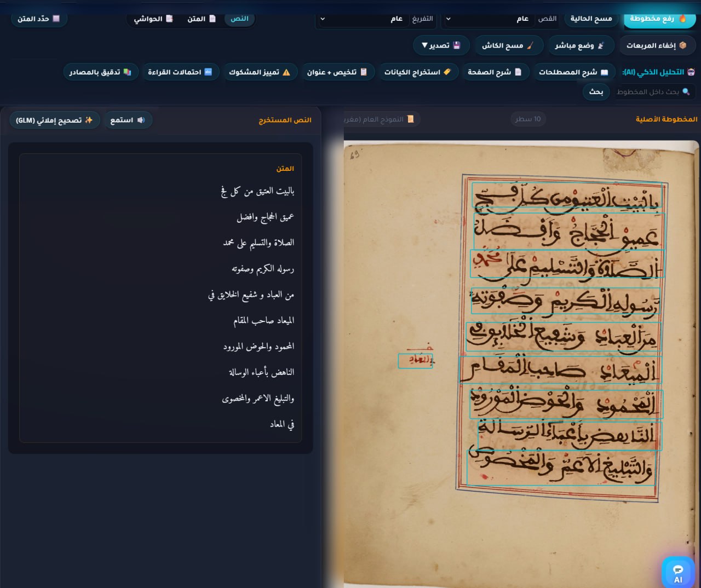701x588 pixels.
Task: Click the المخطوطة الأصلية panel heading
Action: point(666,119)
